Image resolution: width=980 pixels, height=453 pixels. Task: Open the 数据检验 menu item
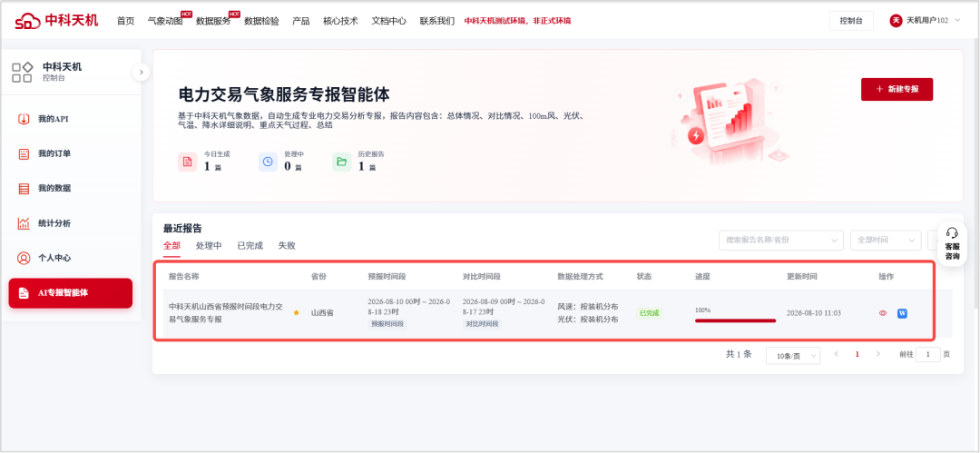point(262,21)
